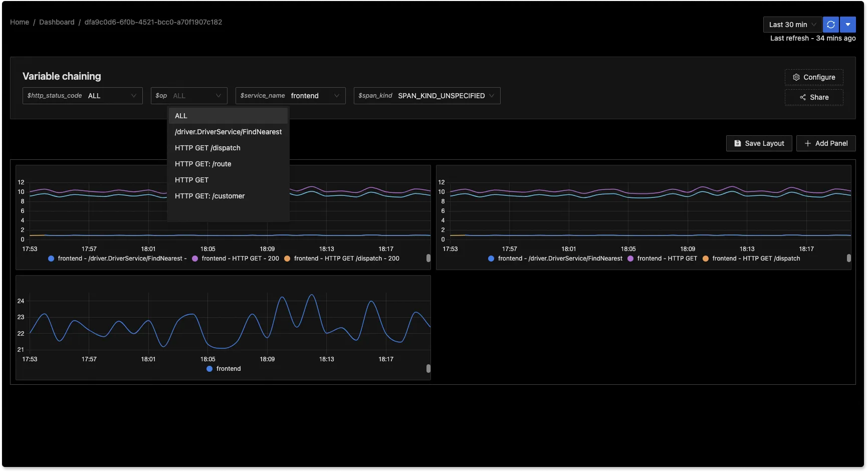
Task: Open the Last 30 min time range selector
Action: 792,25
